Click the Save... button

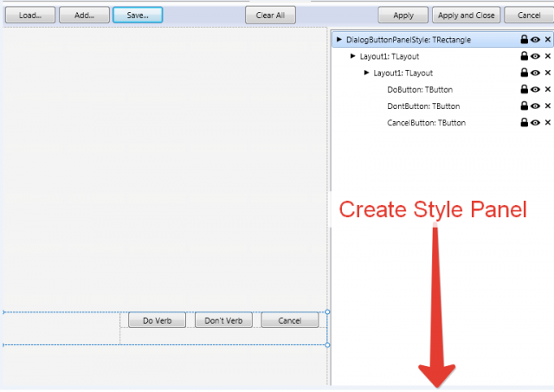[x=138, y=16]
